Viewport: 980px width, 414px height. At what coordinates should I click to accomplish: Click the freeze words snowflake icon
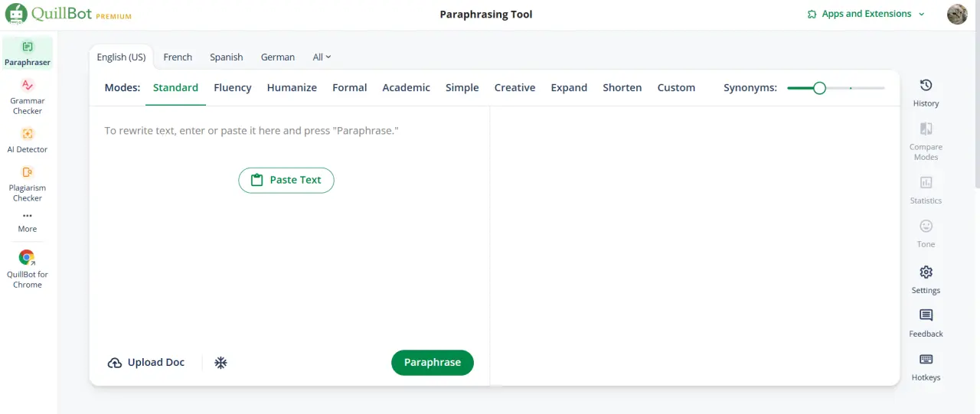pos(220,363)
